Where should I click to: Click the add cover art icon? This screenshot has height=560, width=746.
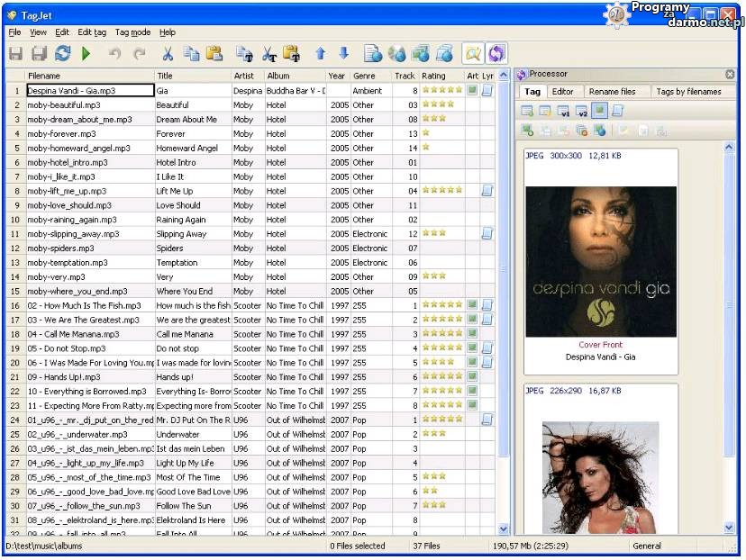pyautogui.click(x=527, y=131)
